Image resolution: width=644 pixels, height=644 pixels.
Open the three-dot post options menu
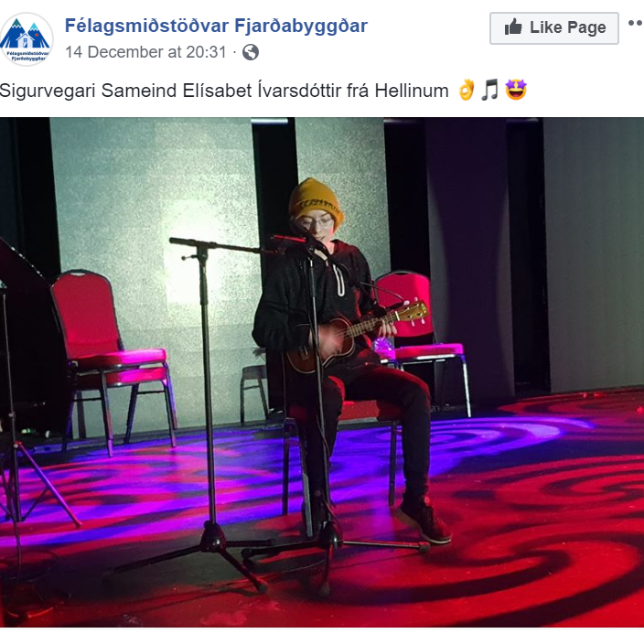pyautogui.click(x=636, y=24)
